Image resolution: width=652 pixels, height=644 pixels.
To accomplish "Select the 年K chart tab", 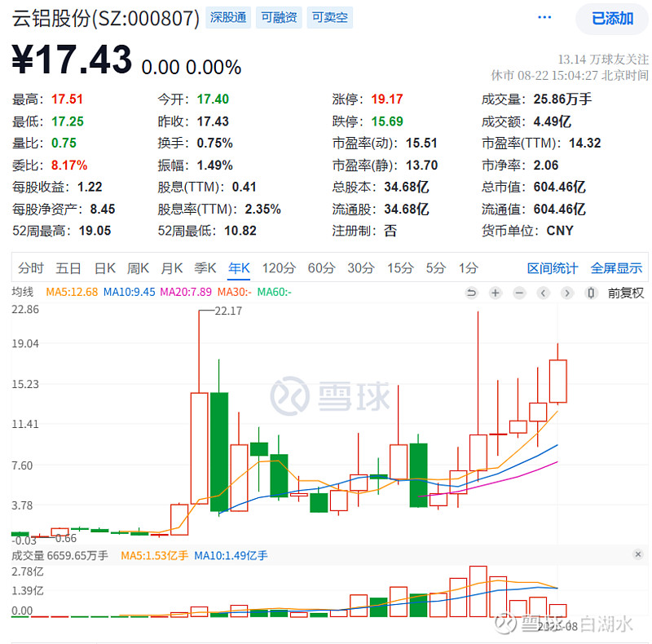I will pyautogui.click(x=239, y=268).
